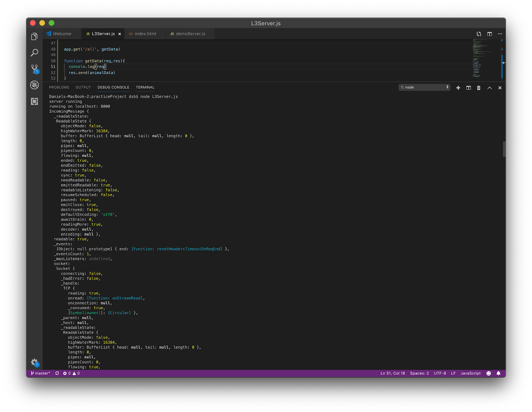
Task: Maximize panel size with the chevron
Action: click(x=489, y=88)
